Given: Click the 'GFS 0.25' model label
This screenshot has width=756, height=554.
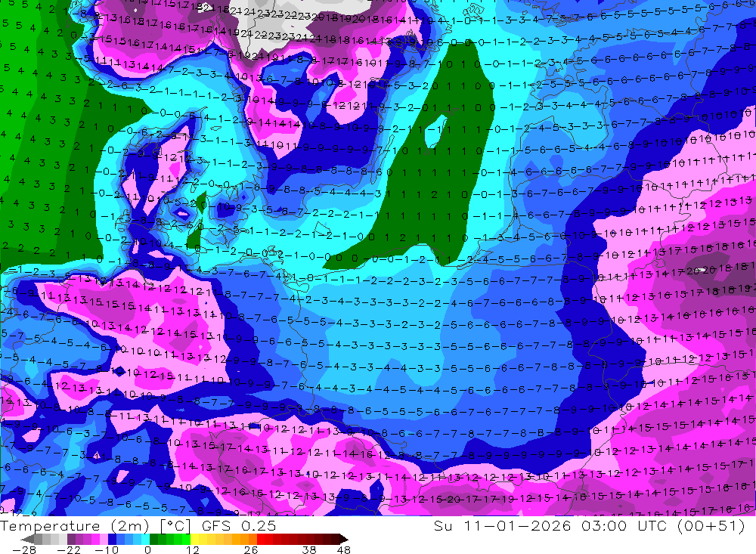Looking at the screenshot, I should (x=239, y=526).
